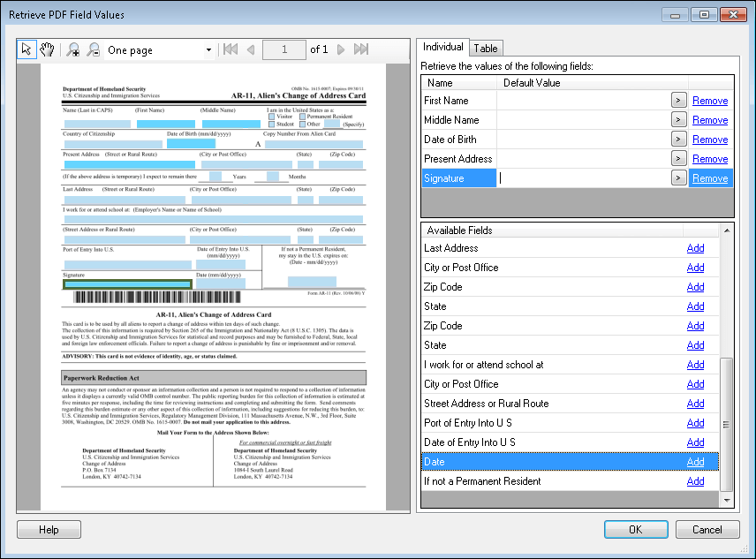Viewport: 756px width, 559px height.
Task: Select the arrow pointer tool
Action: click(26, 49)
